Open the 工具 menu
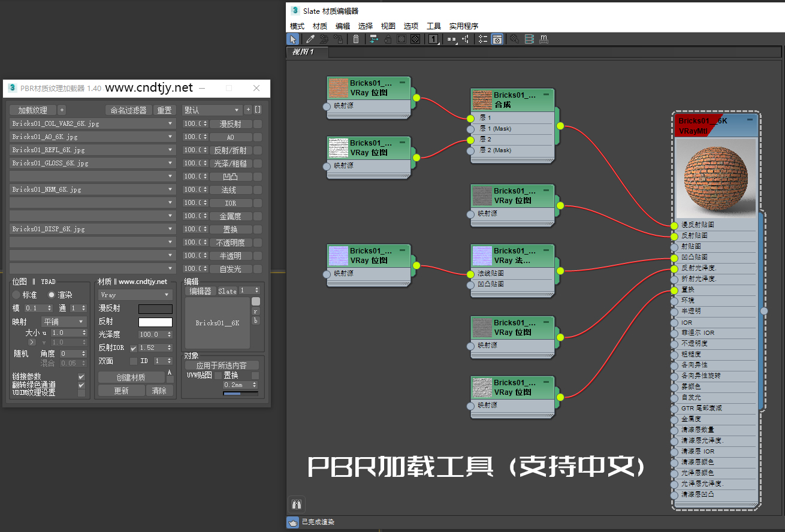The height and width of the screenshot is (532, 785). coord(433,26)
